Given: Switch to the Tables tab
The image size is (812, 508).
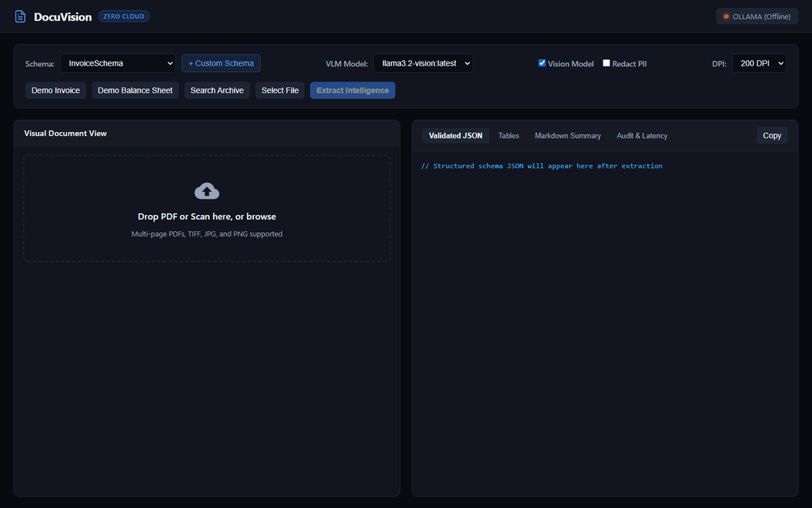Looking at the screenshot, I should (x=508, y=135).
